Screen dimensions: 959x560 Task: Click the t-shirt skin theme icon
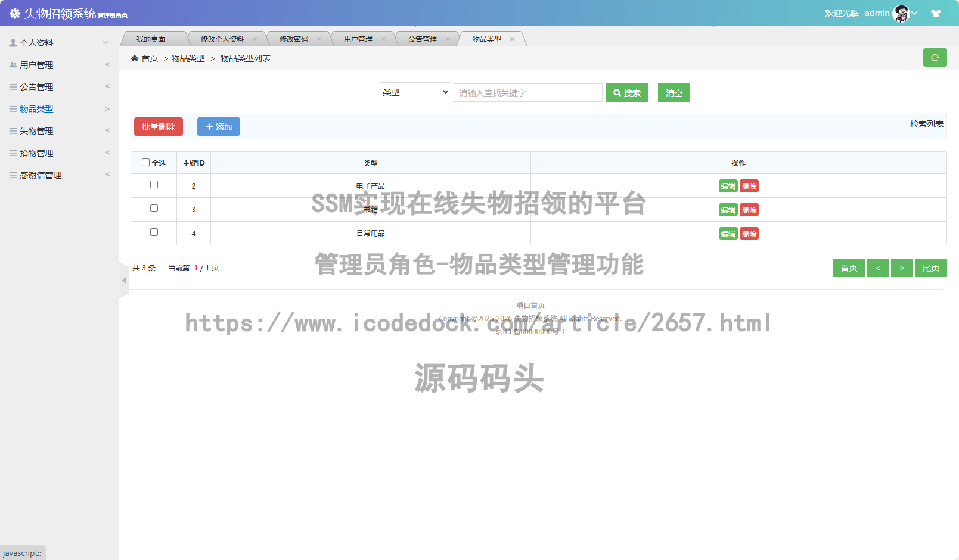936,13
